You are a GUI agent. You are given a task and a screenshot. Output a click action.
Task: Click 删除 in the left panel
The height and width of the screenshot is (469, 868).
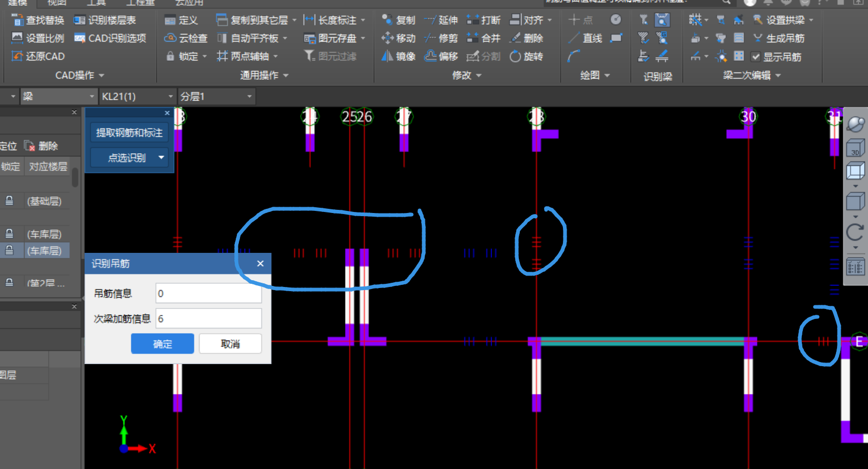pos(41,146)
